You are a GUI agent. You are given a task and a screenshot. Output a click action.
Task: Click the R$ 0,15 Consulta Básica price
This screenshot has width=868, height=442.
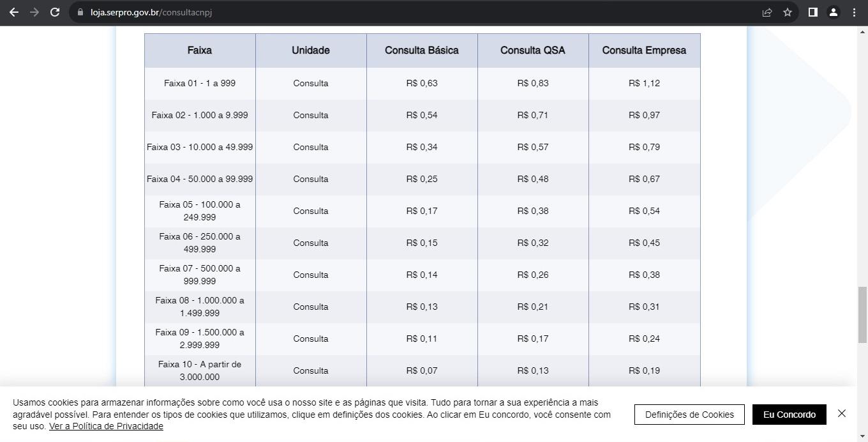tap(422, 243)
